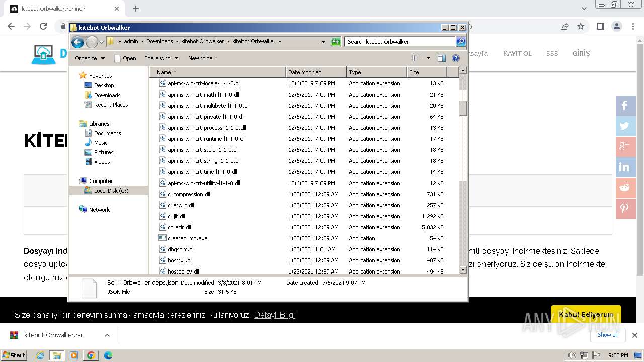Click the change view icon in Explorer toolbar
Screen dimensions: 644x362
[416, 58]
